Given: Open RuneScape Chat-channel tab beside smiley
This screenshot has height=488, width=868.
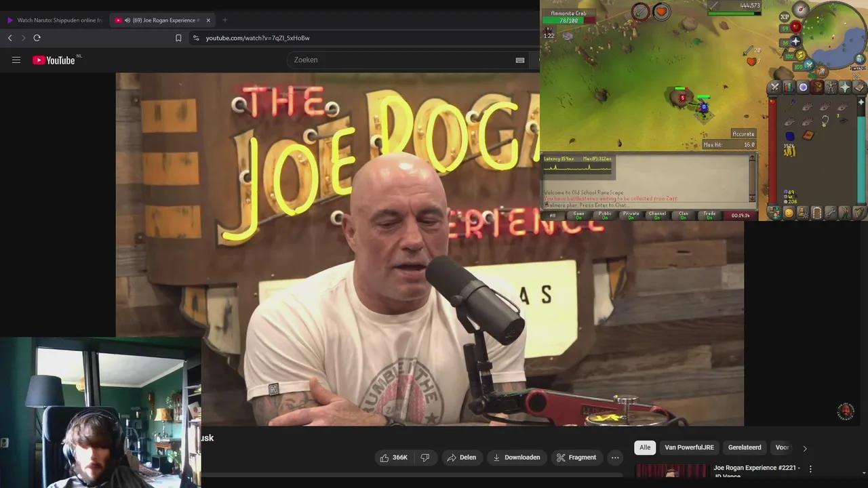Looking at the screenshot, I should (774, 213).
